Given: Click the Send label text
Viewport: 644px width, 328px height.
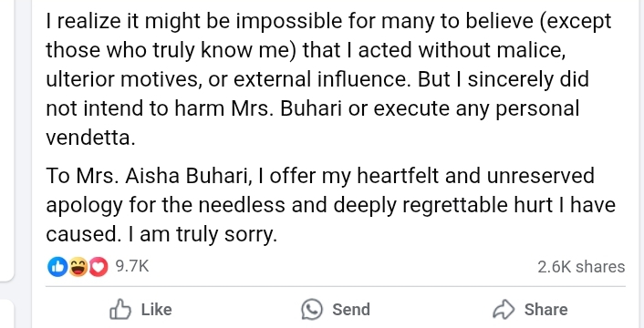Looking at the screenshot, I should coord(351,310).
